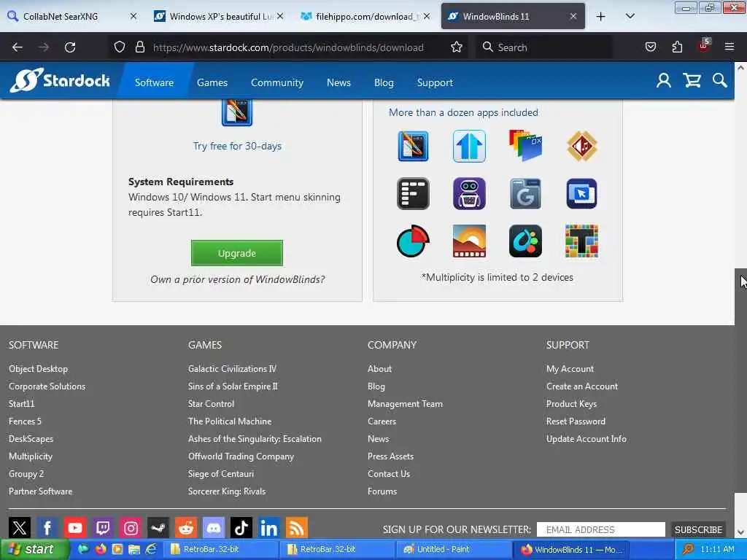The width and height of the screenshot is (747, 560).
Task: Open the Product Keys support link
Action: tap(571, 403)
